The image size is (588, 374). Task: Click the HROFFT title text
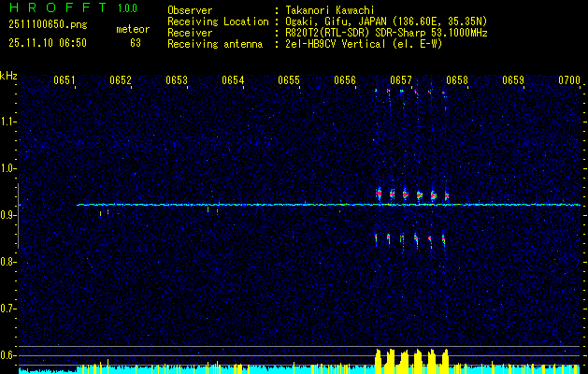pyautogui.click(x=58, y=7)
